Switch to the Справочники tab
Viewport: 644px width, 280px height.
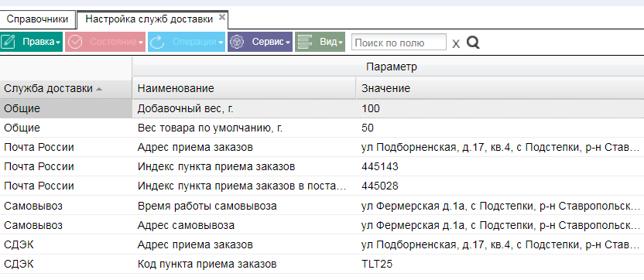point(37,19)
